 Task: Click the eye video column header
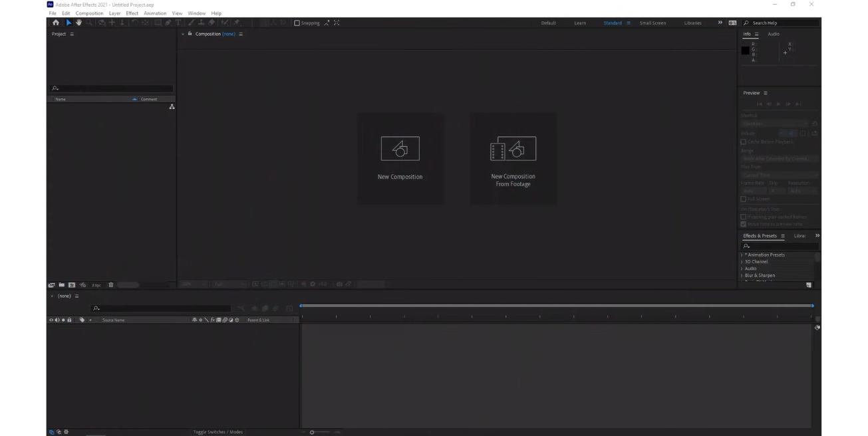(51, 320)
